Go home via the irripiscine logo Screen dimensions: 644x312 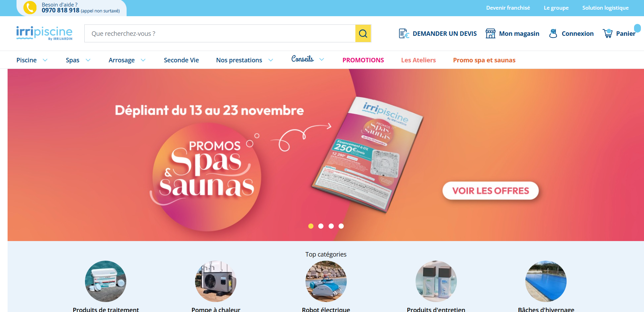[x=44, y=33]
